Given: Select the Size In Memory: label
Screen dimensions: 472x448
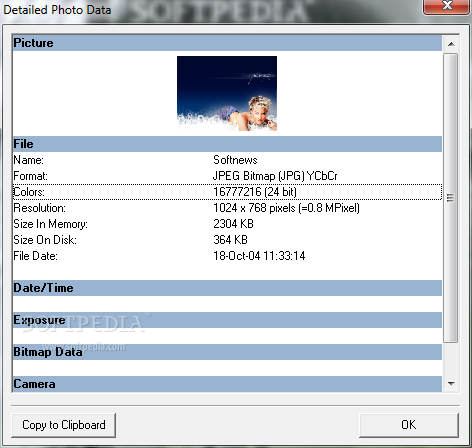Looking at the screenshot, I should pyautogui.click(x=50, y=224).
